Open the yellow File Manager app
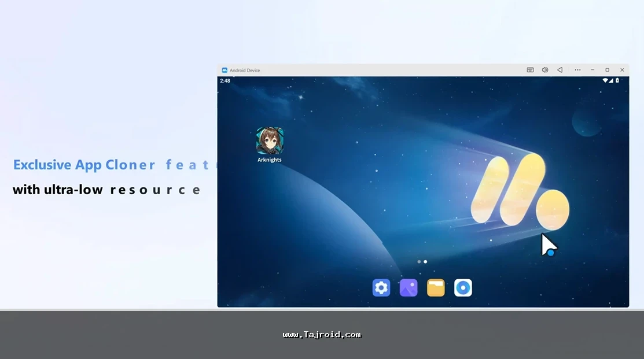The image size is (644, 359). pyautogui.click(x=436, y=287)
